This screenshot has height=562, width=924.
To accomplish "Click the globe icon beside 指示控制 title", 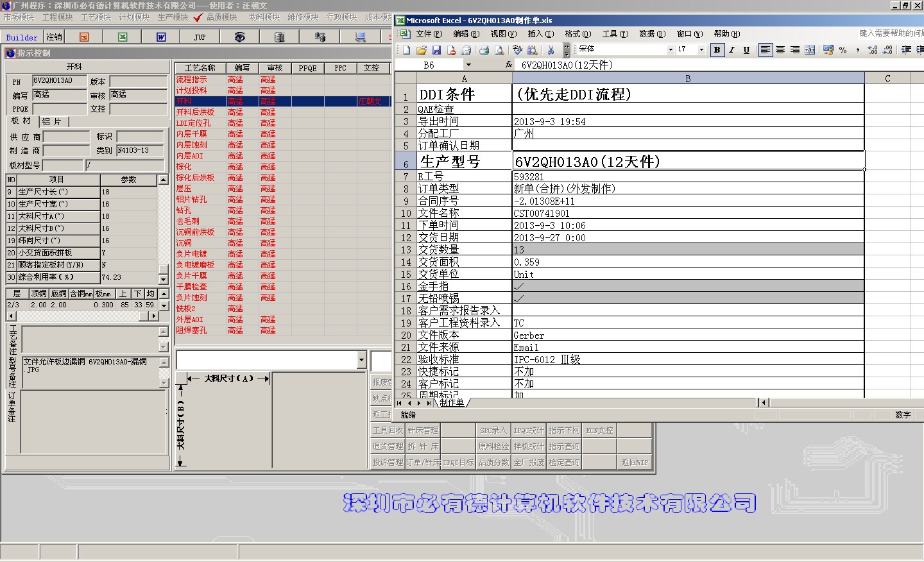I will click(x=10, y=53).
